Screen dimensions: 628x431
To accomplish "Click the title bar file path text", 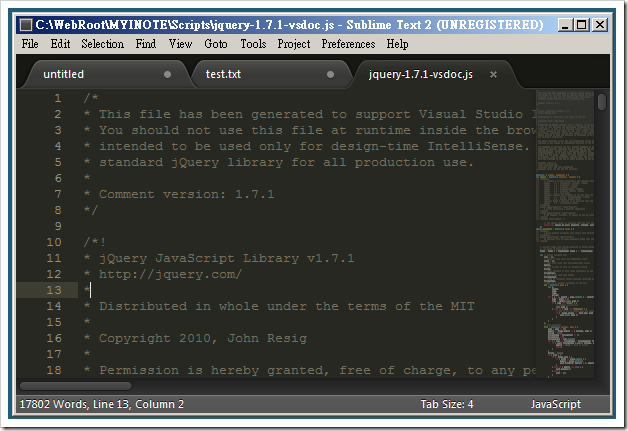I will 185,25.
